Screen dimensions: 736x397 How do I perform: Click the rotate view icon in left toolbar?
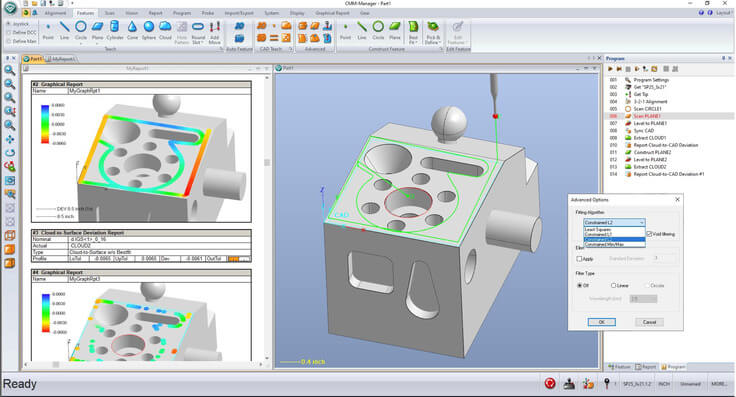[9, 153]
